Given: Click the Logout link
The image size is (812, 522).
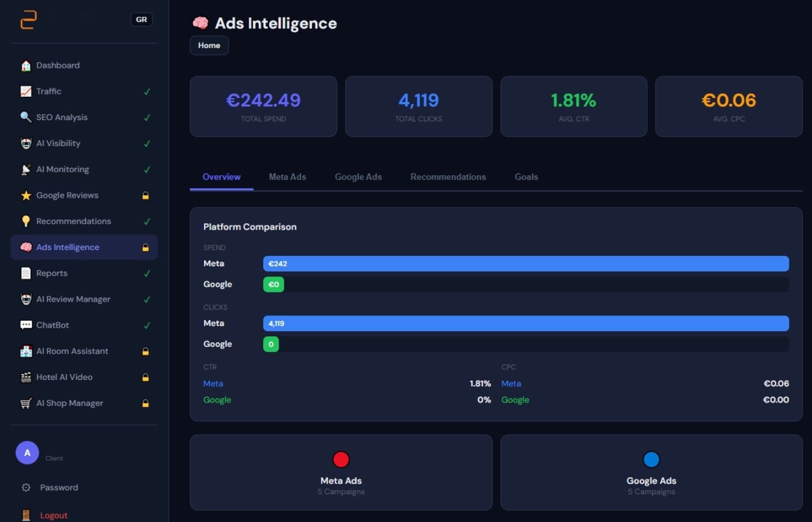Looking at the screenshot, I should [54, 515].
